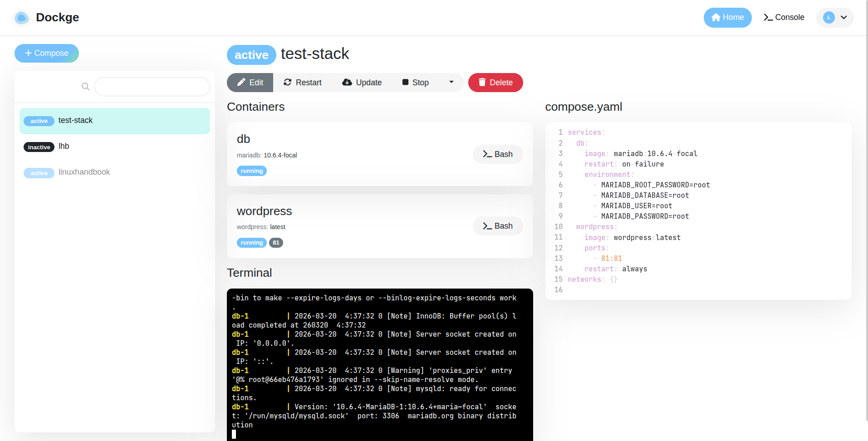Click the search magnifier icon
This screenshot has height=441, width=868.
(85, 86)
